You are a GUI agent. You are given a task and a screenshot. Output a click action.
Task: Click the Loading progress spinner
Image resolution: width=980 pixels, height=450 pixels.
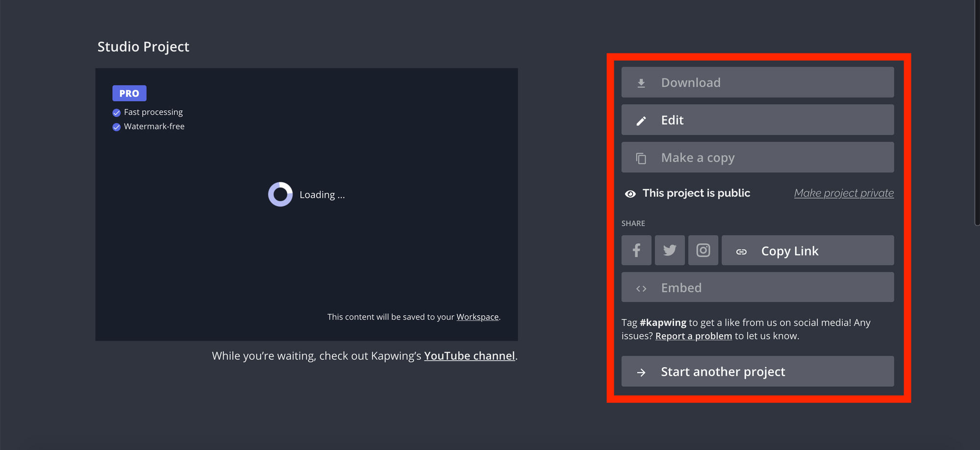tap(280, 194)
